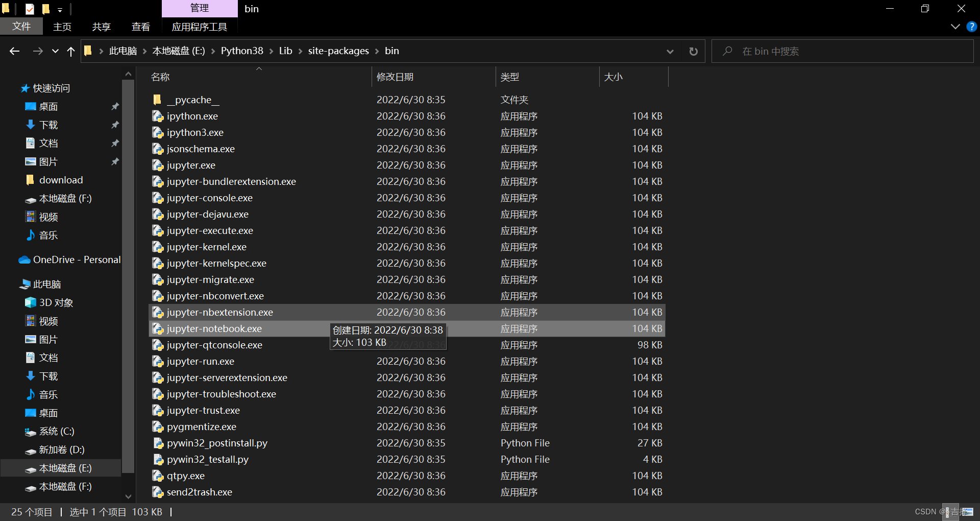Select qtpy.exe file icon
The width and height of the screenshot is (980, 521).
[x=158, y=476]
